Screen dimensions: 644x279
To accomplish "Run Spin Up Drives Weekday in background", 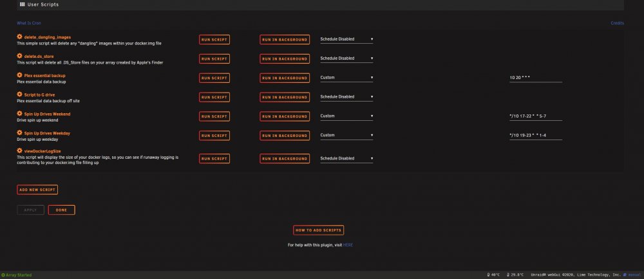I will coord(285,136).
